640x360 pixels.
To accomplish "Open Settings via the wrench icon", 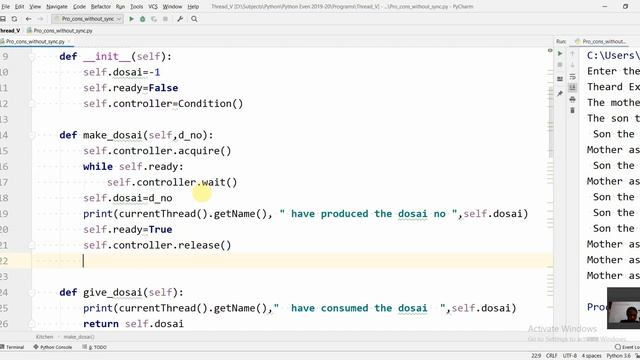I will tap(180, 19).
